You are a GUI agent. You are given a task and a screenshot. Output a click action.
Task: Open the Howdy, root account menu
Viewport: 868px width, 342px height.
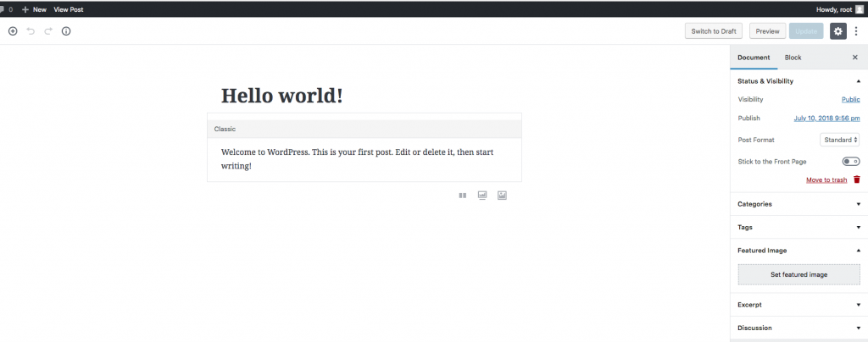(x=839, y=9)
